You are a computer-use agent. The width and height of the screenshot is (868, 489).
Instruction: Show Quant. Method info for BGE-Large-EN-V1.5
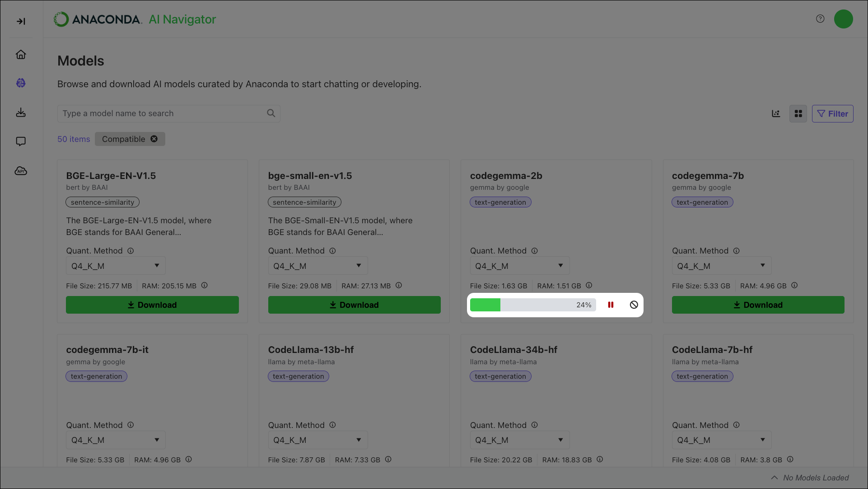point(131,251)
